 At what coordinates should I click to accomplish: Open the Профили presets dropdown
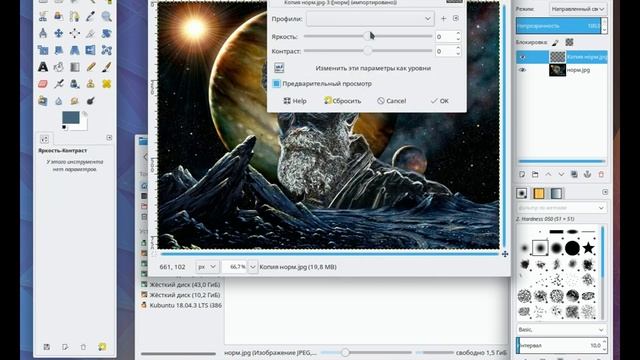pos(370,19)
